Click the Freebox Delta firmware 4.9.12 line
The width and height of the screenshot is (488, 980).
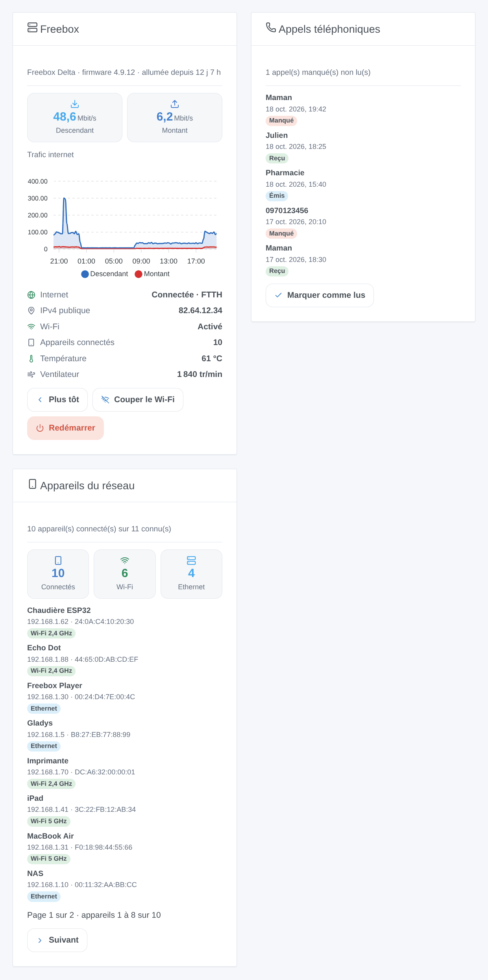click(124, 72)
